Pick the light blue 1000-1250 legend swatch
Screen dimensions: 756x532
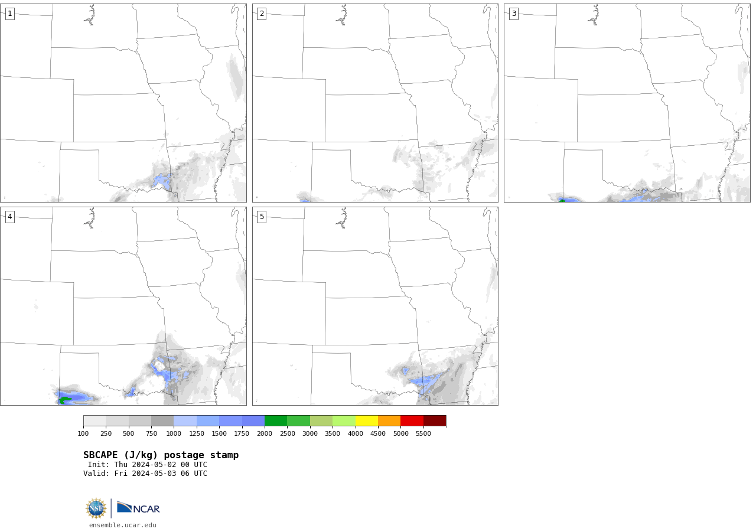185,420
